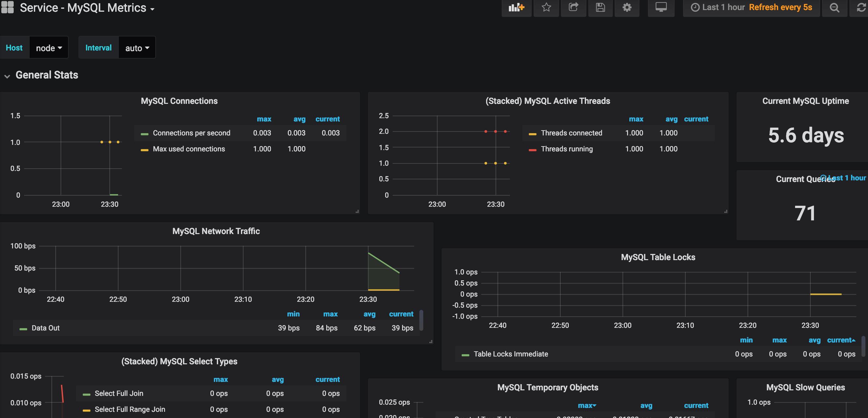This screenshot has height=418, width=868.
Task: Click the Table Locks legend scrollbar
Action: [863, 346]
